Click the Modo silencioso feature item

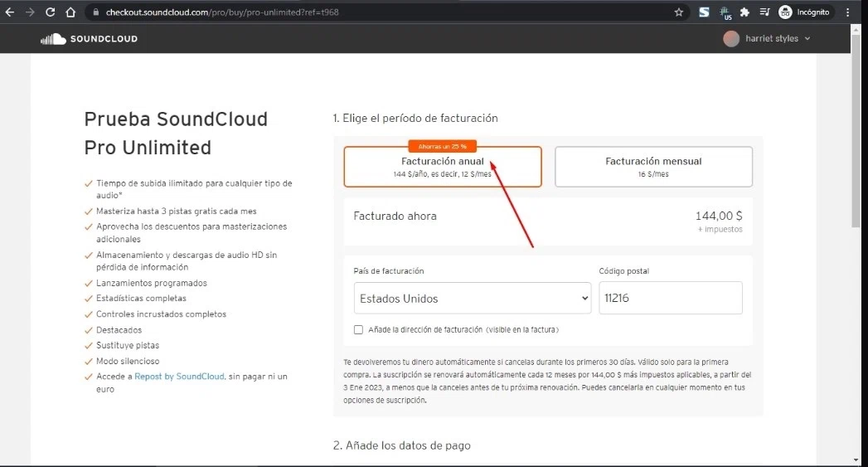pos(128,361)
